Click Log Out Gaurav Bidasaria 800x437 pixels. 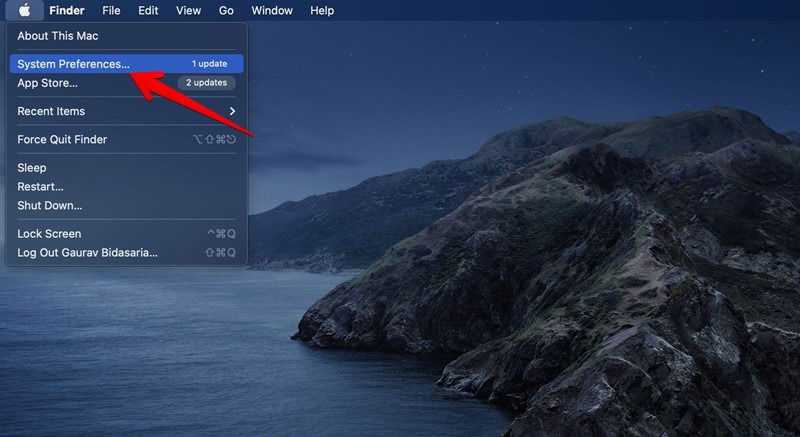click(87, 252)
